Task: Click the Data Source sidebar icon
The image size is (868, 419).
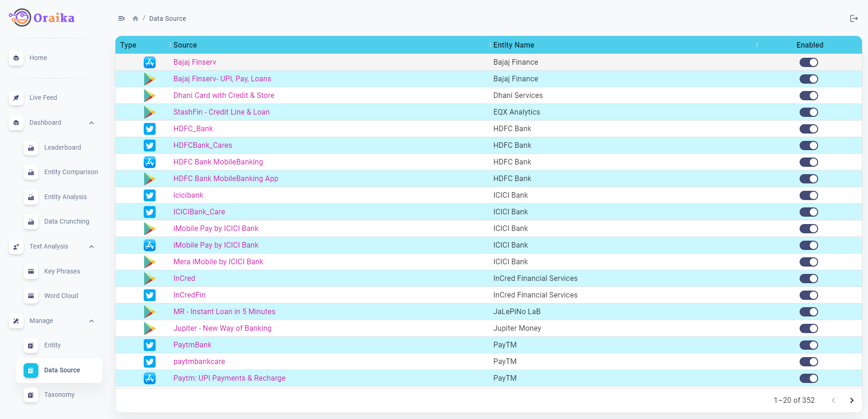Action: pos(31,370)
